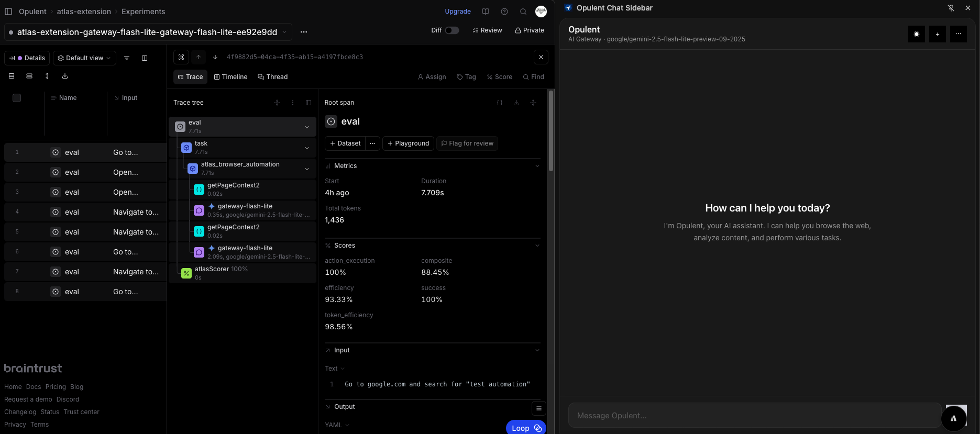Collapse the atlas_browser_automation span

307,169
